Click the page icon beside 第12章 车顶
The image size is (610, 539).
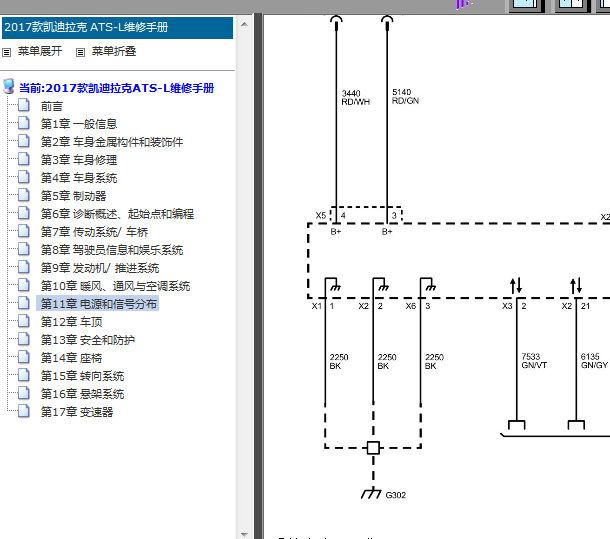(24, 321)
